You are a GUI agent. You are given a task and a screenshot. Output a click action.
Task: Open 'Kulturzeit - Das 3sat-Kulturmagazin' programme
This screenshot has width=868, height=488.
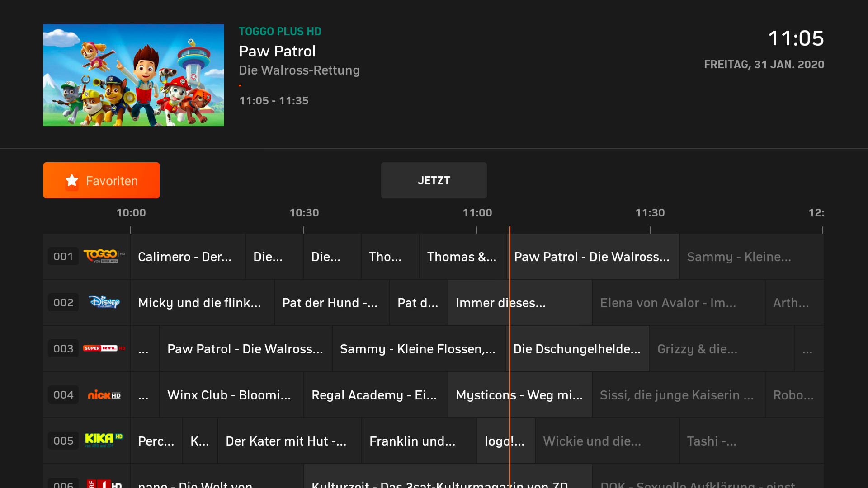448,476
